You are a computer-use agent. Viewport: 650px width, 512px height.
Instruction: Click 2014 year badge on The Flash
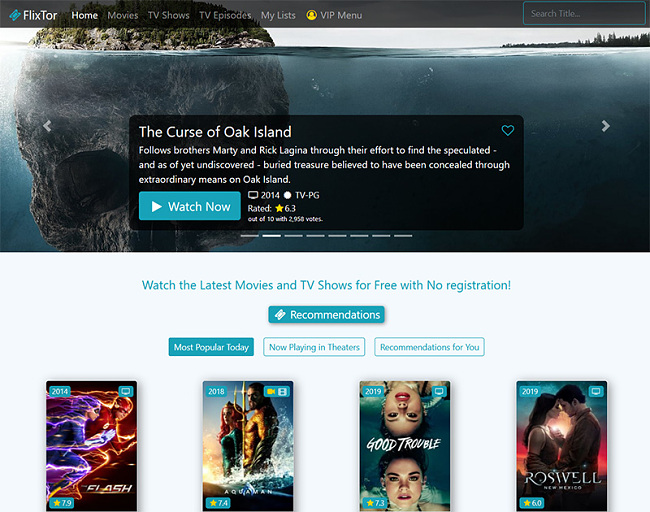point(60,391)
